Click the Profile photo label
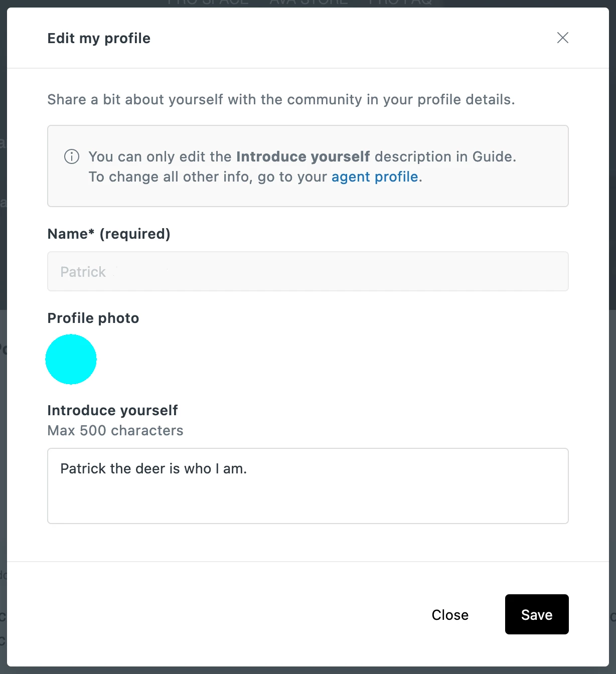The height and width of the screenshot is (674, 616). pyautogui.click(x=93, y=318)
